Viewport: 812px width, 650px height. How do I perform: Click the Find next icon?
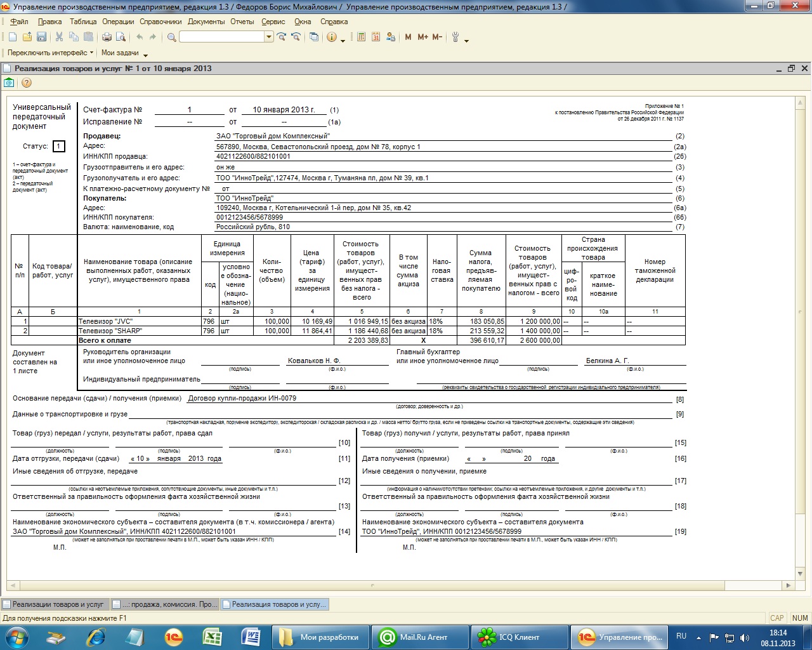coord(282,37)
